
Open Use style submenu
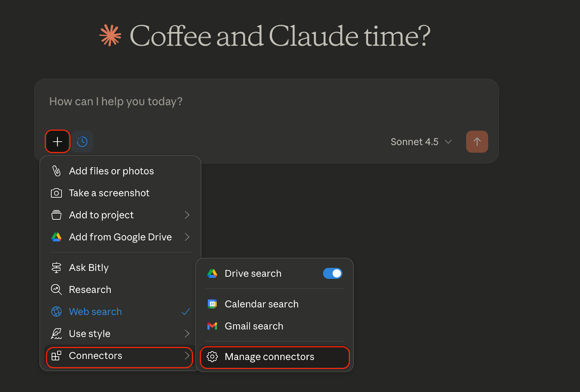[120, 334]
